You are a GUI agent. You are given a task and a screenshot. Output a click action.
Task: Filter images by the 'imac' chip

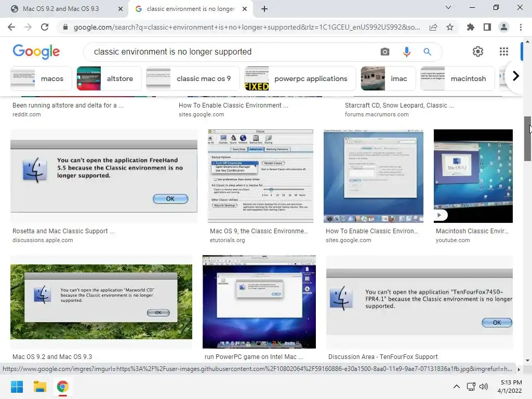388,78
